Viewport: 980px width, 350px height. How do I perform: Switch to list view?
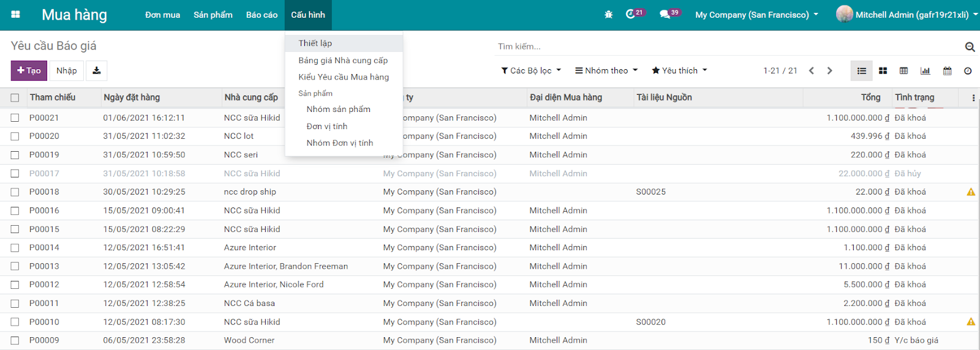862,71
